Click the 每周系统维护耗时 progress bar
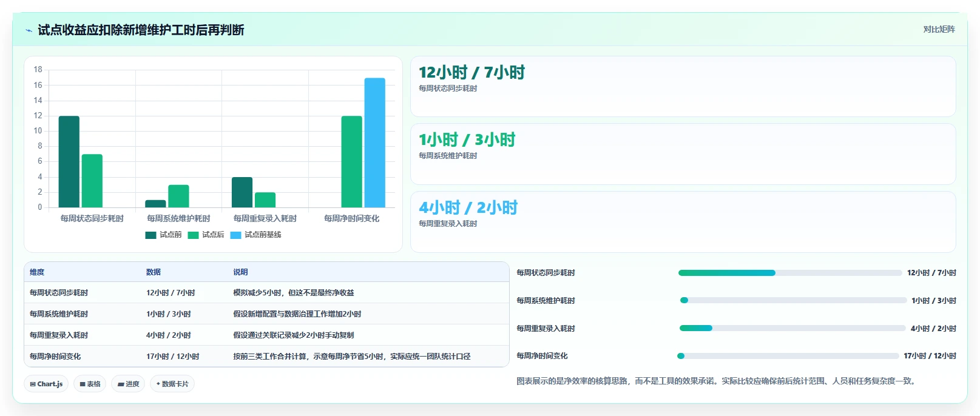 793,300
